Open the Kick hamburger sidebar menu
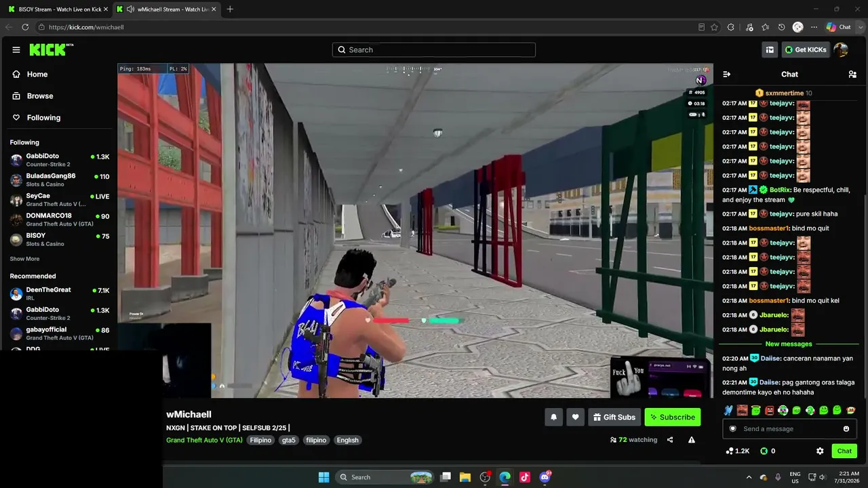868x488 pixels. pyautogui.click(x=16, y=49)
